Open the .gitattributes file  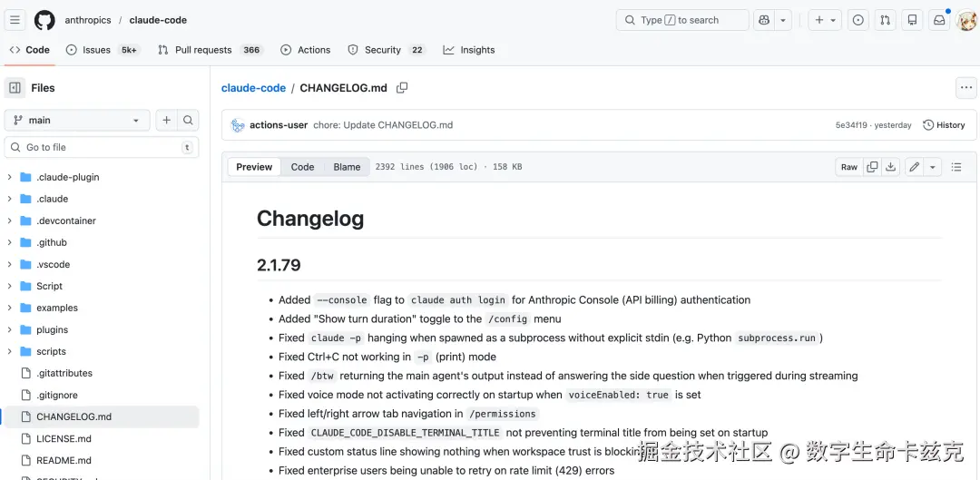pyautogui.click(x=102, y=373)
